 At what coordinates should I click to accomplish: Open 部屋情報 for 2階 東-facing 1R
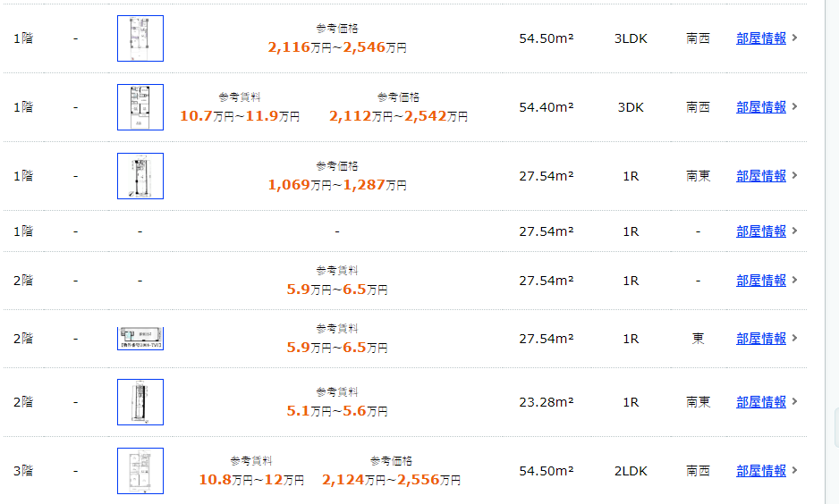[x=761, y=339]
